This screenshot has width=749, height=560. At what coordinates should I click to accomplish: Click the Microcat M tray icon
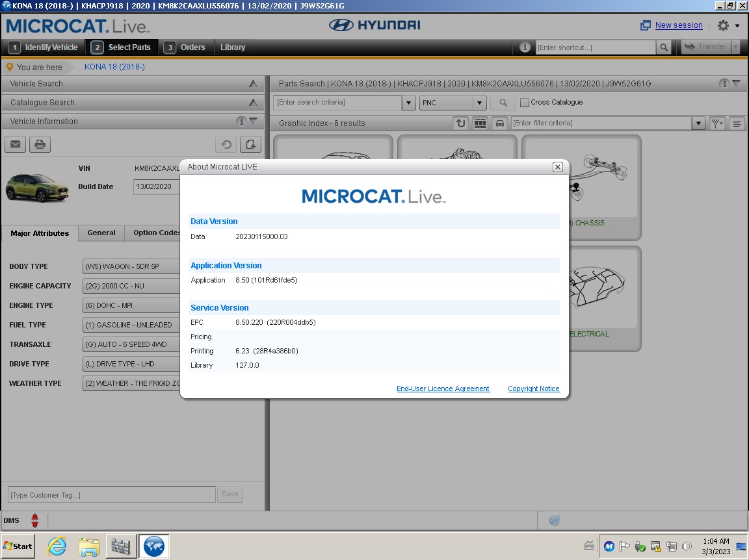pos(609,546)
